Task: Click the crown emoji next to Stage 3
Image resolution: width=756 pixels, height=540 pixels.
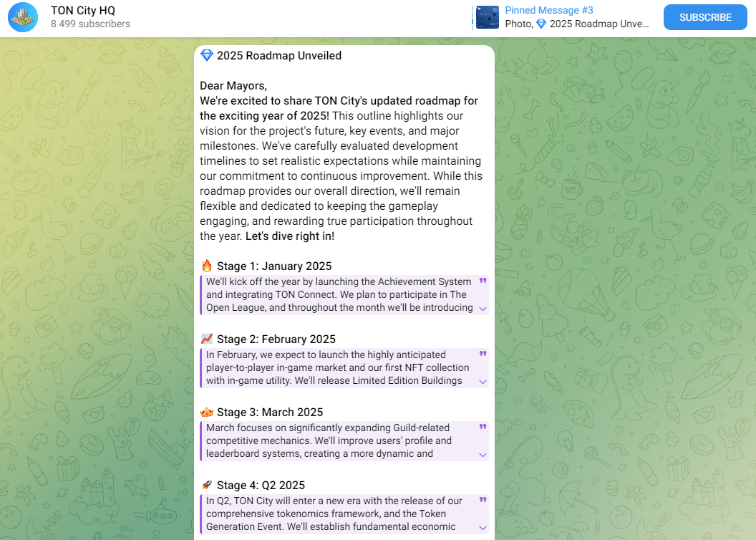Action: pyautogui.click(x=207, y=413)
